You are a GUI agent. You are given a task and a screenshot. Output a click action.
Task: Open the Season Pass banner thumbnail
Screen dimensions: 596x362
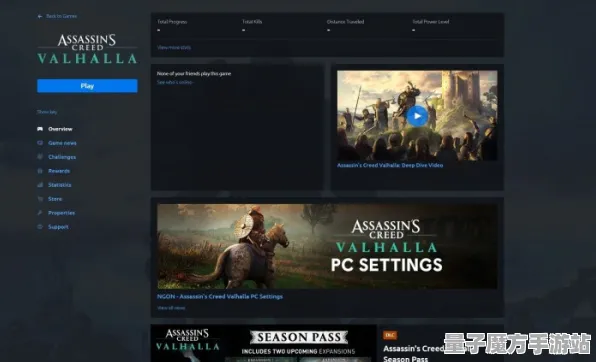pos(263,343)
